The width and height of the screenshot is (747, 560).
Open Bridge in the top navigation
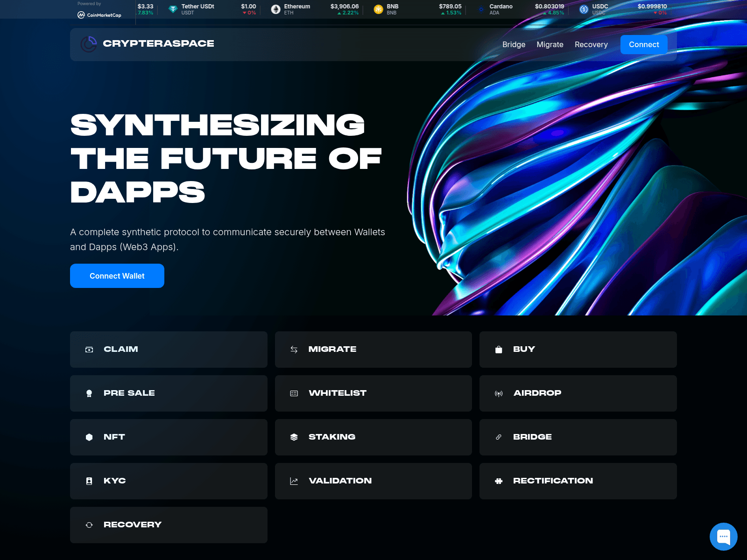coord(514,45)
